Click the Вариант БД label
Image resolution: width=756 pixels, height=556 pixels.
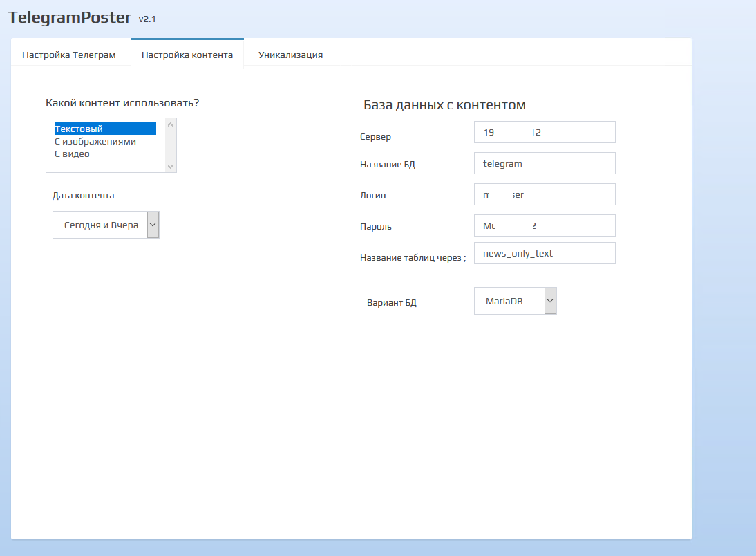(x=392, y=303)
